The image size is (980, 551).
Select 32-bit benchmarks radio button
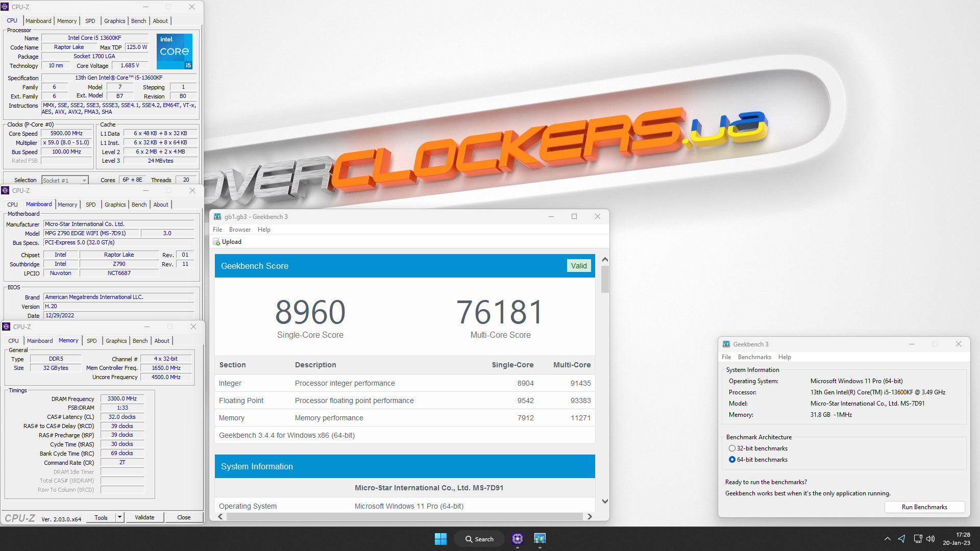tap(732, 448)
